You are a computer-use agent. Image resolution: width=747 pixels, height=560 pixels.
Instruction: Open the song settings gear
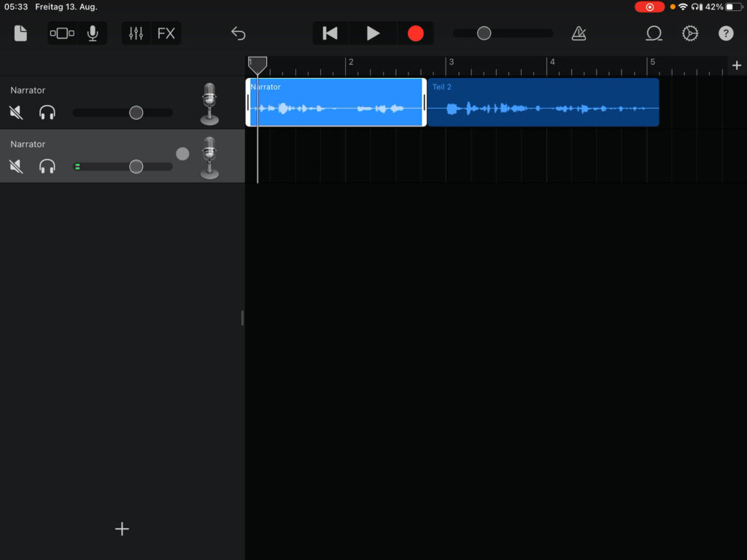(x=690, y=34)
